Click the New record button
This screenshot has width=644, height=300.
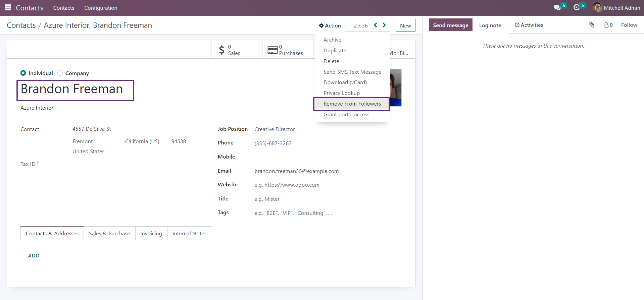tap(405, 25)
